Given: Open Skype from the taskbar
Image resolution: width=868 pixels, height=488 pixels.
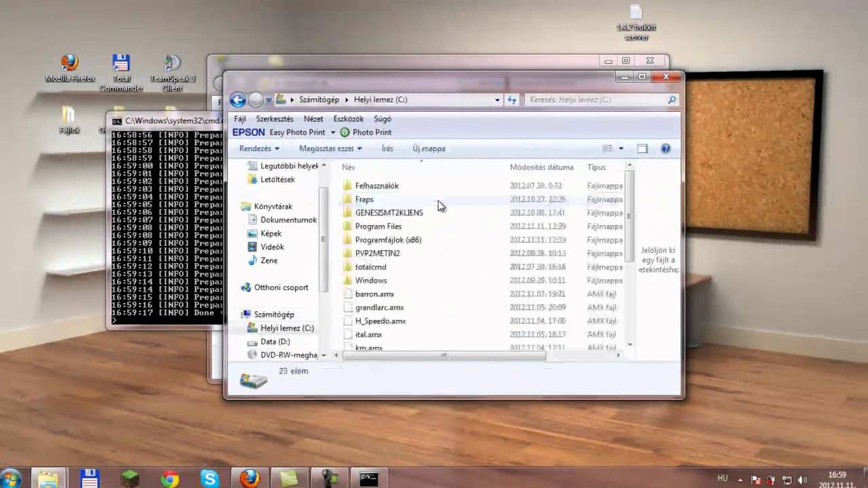Looking at the screenshot, I should [x=210, y=479].
